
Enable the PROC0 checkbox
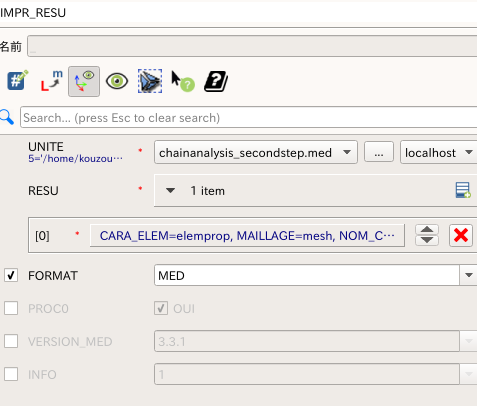coord(11,308)
